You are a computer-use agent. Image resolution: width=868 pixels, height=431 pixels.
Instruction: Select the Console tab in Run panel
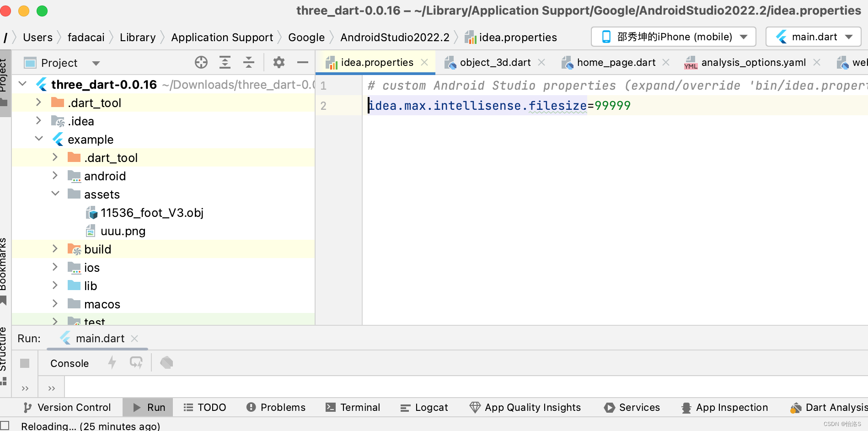(x=70, y=363)
